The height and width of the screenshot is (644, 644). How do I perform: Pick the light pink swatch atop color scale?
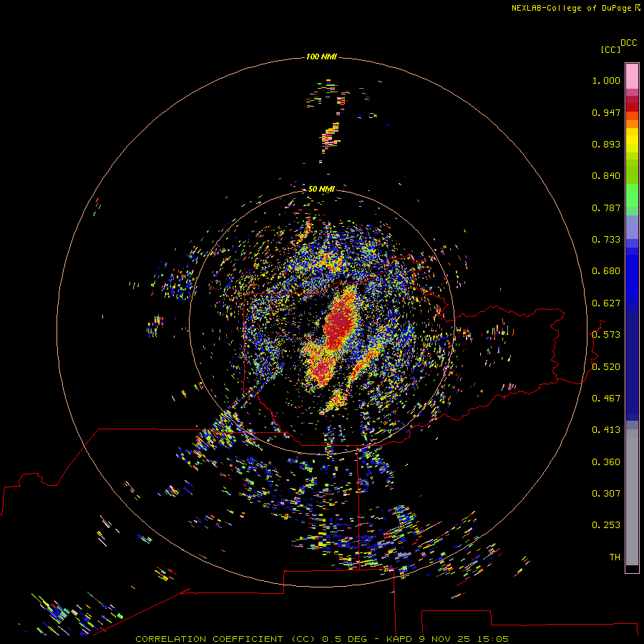[632, 76]
